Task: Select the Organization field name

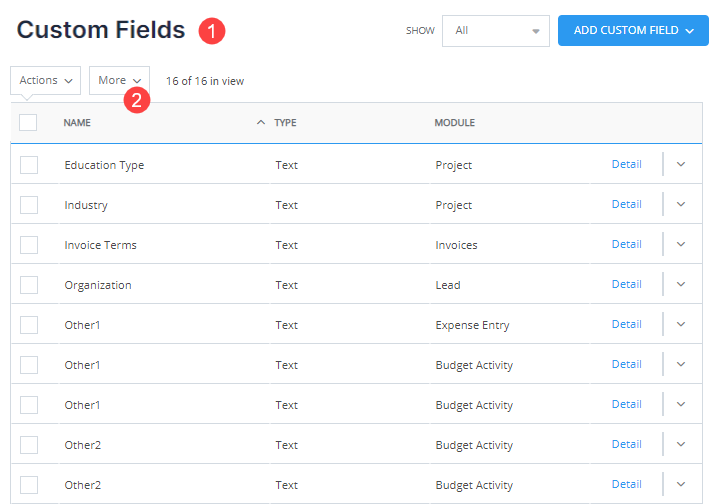Action: coord(98,285)
